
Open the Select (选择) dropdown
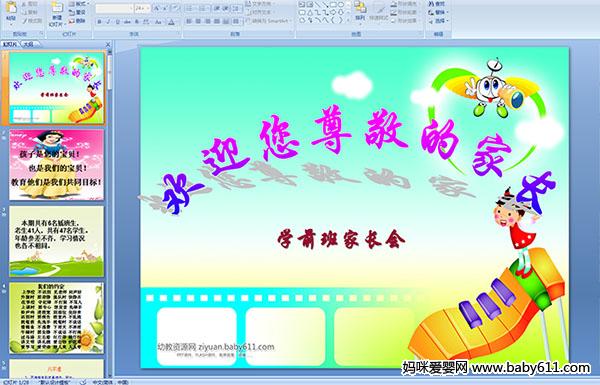tap(438, 21)
